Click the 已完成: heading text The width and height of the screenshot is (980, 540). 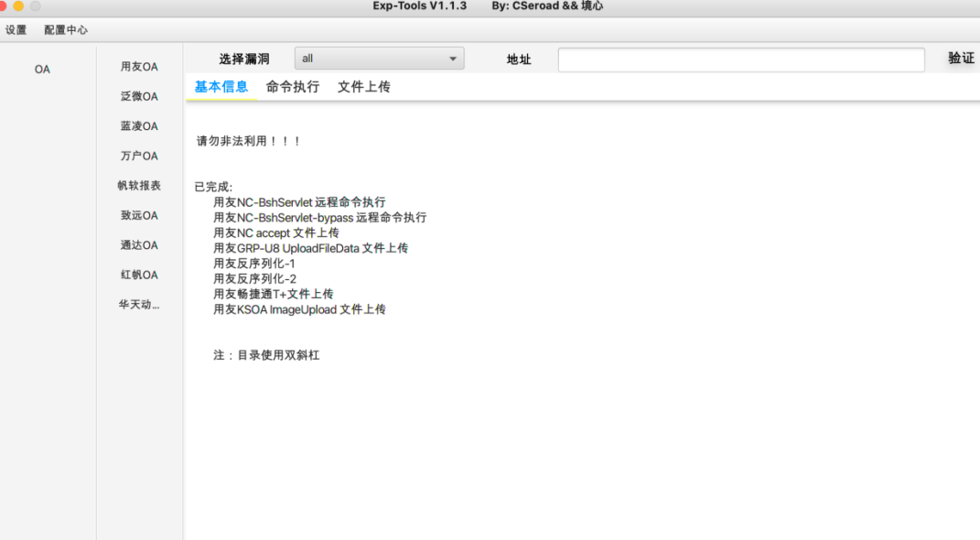[214, 187]
